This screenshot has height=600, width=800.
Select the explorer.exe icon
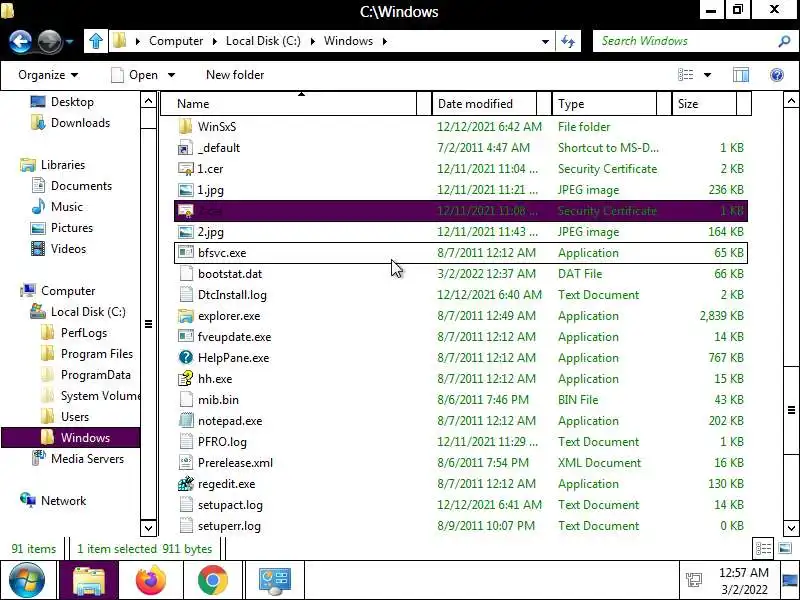pyautogui.click(x=186, y=316)
